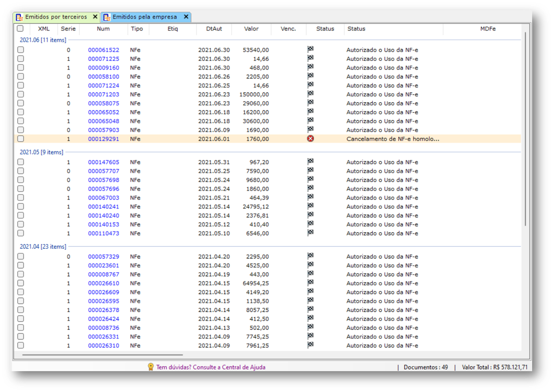Select checkbox of invoice 000129291
This screenshot has width=553, height=392.
(21, 139)
